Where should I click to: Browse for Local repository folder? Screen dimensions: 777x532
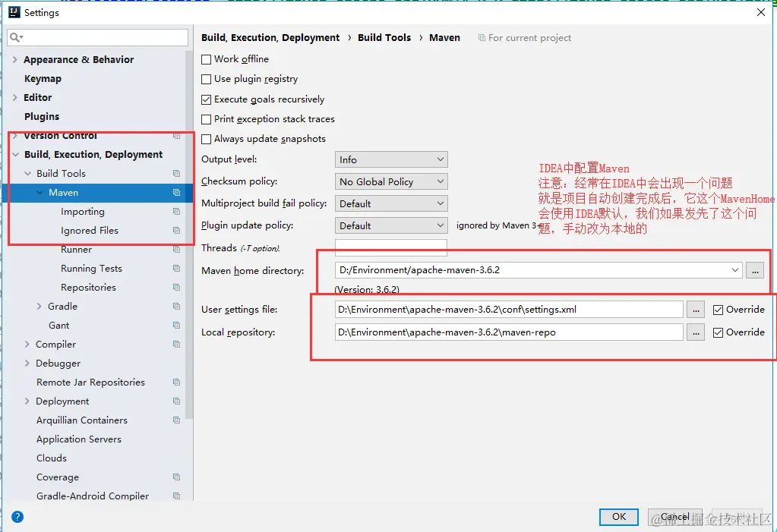[x=696, y=332]
